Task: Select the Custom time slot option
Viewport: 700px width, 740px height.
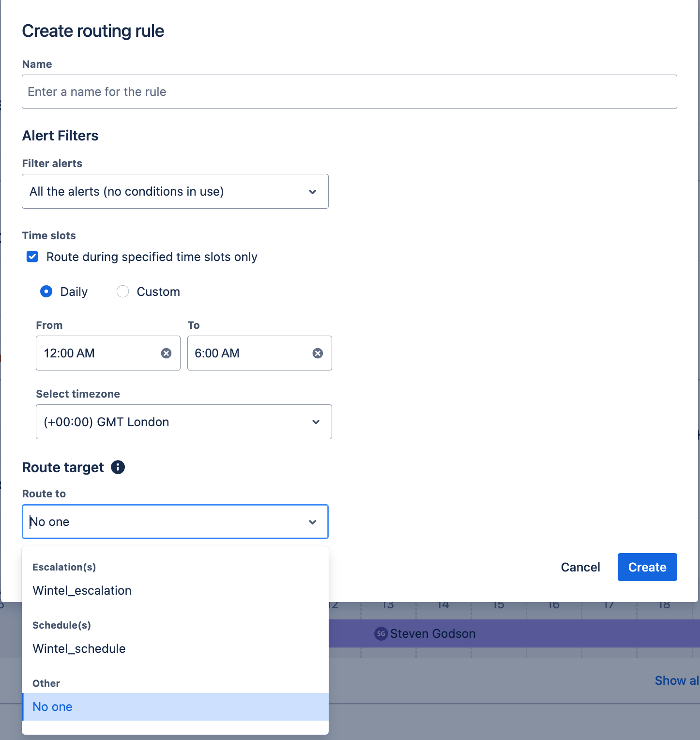Action: pos(123,291)
